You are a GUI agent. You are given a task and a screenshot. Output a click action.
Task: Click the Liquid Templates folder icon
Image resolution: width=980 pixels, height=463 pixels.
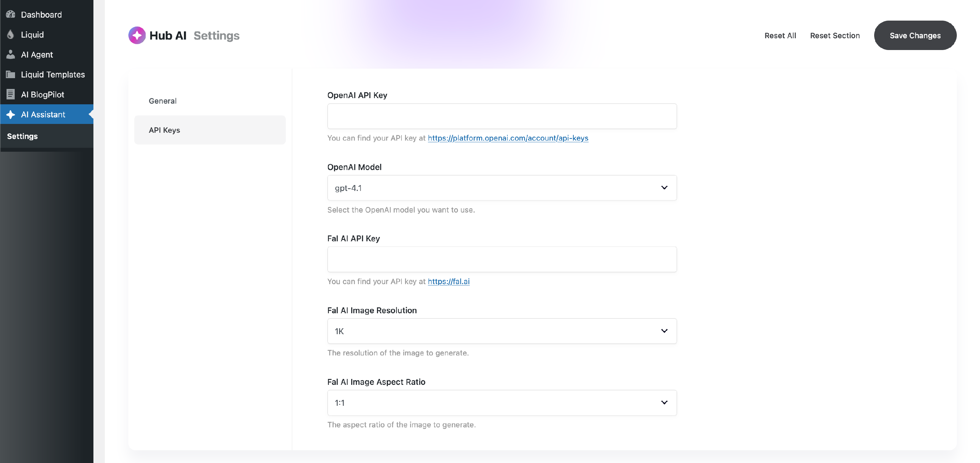[11, 74]
